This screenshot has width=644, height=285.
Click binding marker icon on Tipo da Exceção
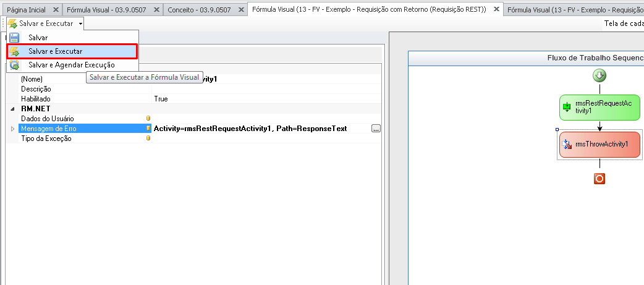(148, 138)
